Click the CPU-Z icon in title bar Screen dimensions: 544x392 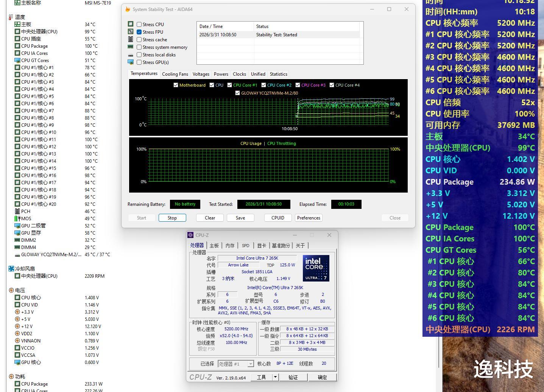190,235
